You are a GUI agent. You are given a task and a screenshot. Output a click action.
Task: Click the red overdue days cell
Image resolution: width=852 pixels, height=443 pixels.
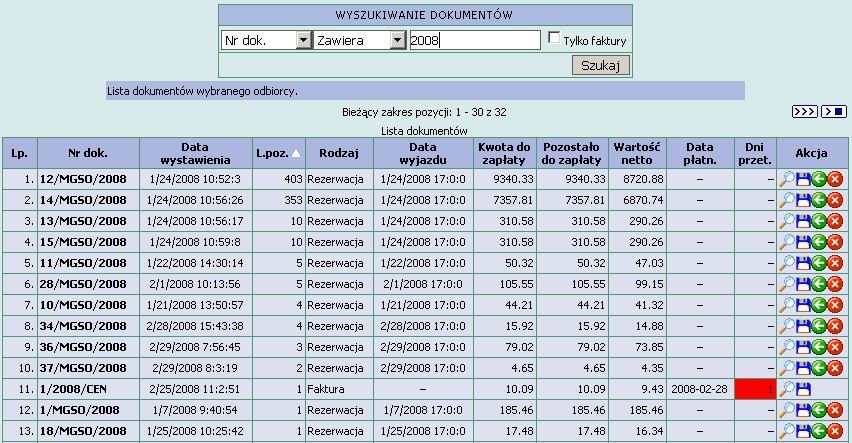(x=756, y=389)
